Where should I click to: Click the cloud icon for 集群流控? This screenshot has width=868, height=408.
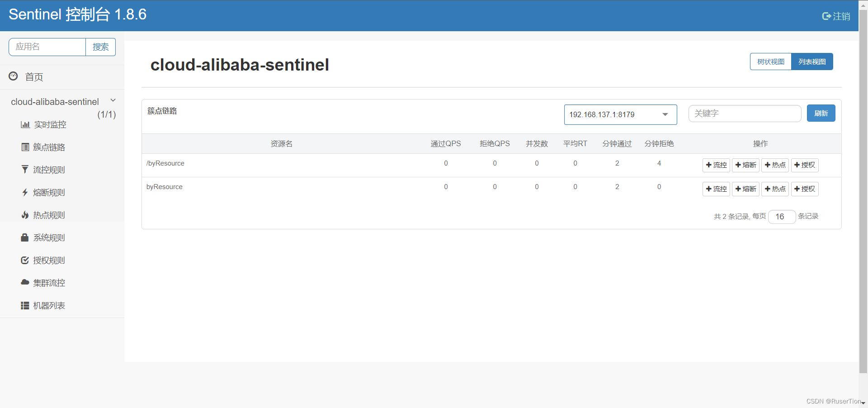[x=25, y=282]
